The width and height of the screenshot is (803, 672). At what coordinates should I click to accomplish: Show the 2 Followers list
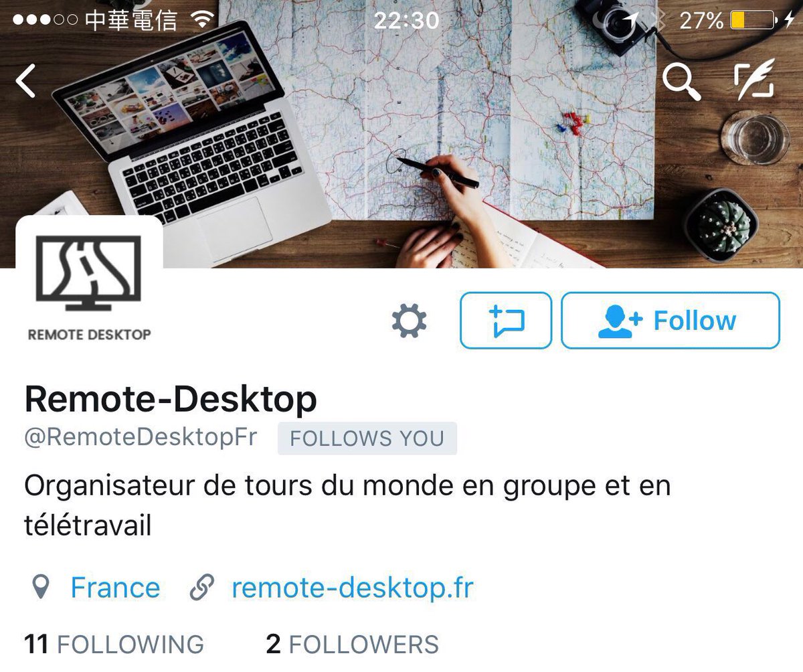pyautogui.click(x=352, y=644)
